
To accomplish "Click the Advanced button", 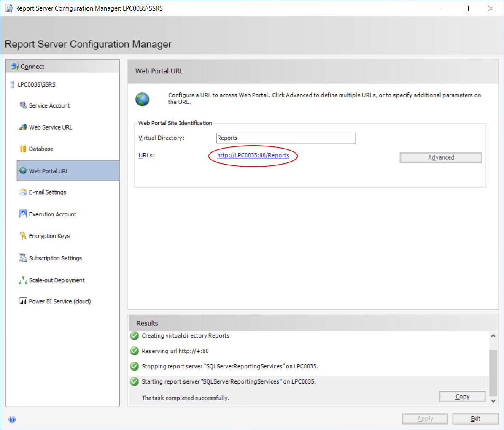I will pyautogui.click(x=441, y=157).
